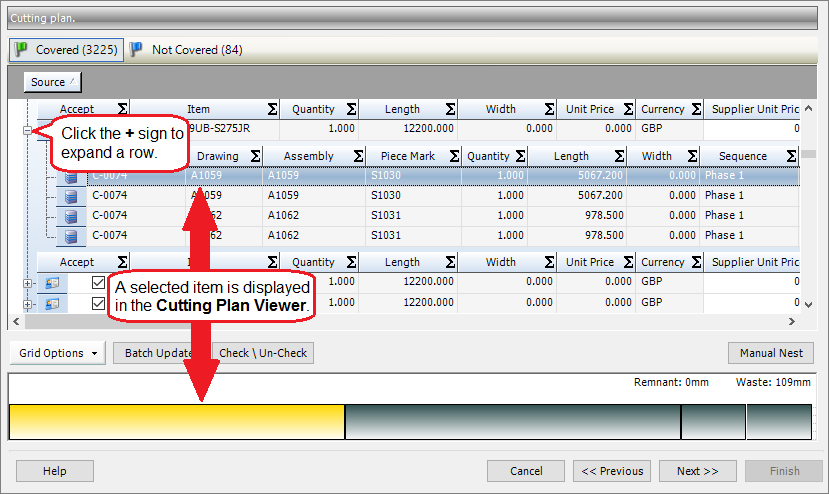
Task: Click the sigma icon in Sequence header
Action: pos(791,156)
